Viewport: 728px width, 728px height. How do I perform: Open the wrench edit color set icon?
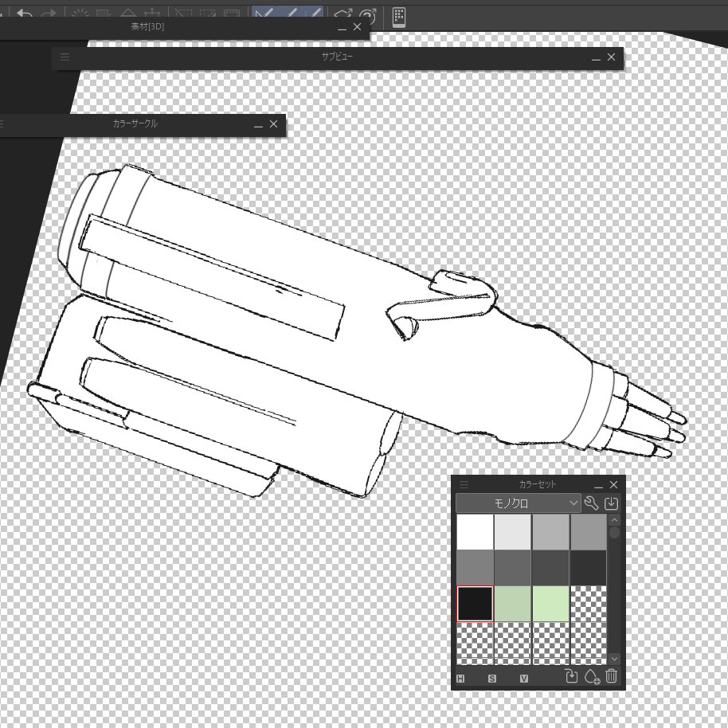[x=591, y=503]
